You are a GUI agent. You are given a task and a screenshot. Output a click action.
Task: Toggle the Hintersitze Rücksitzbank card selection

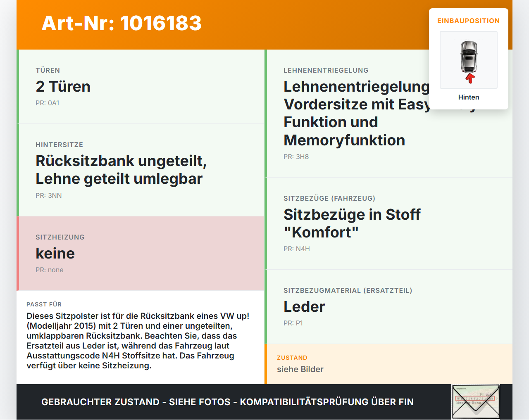(141, 170)
